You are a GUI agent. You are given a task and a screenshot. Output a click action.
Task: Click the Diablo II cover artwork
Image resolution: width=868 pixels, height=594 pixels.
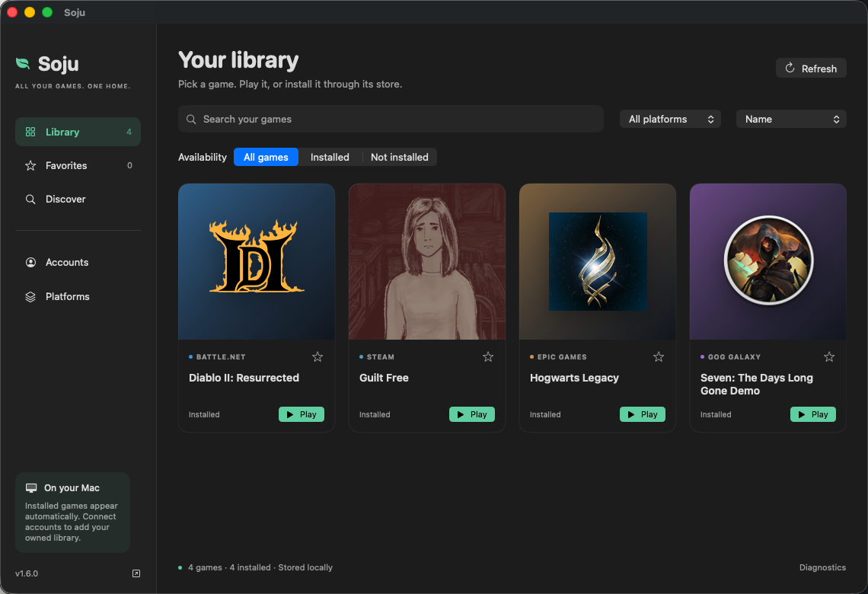tap(257, 262)
